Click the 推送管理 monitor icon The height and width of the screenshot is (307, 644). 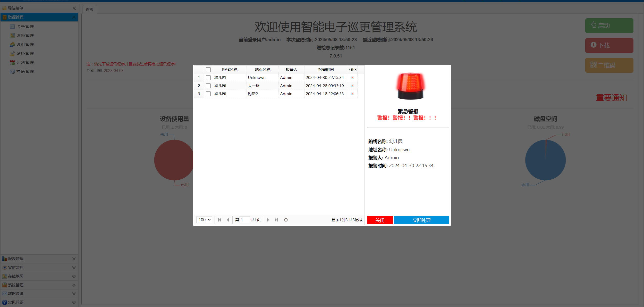point(12,72)
